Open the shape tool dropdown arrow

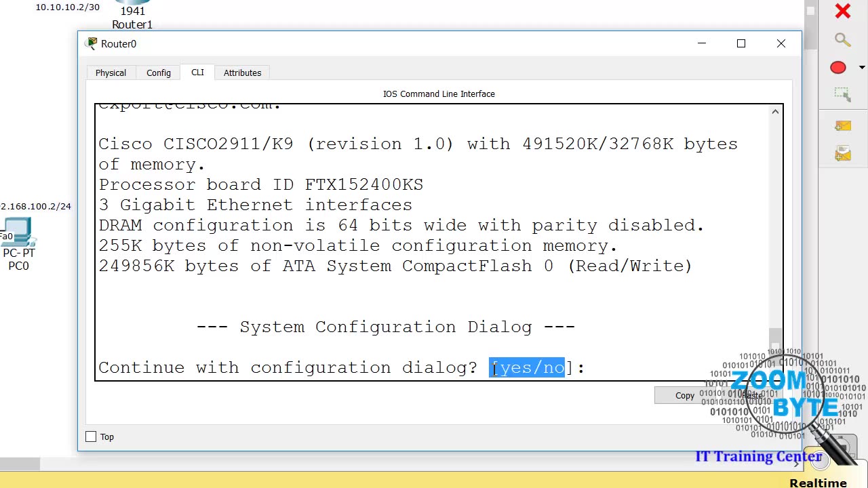(862, 67)
